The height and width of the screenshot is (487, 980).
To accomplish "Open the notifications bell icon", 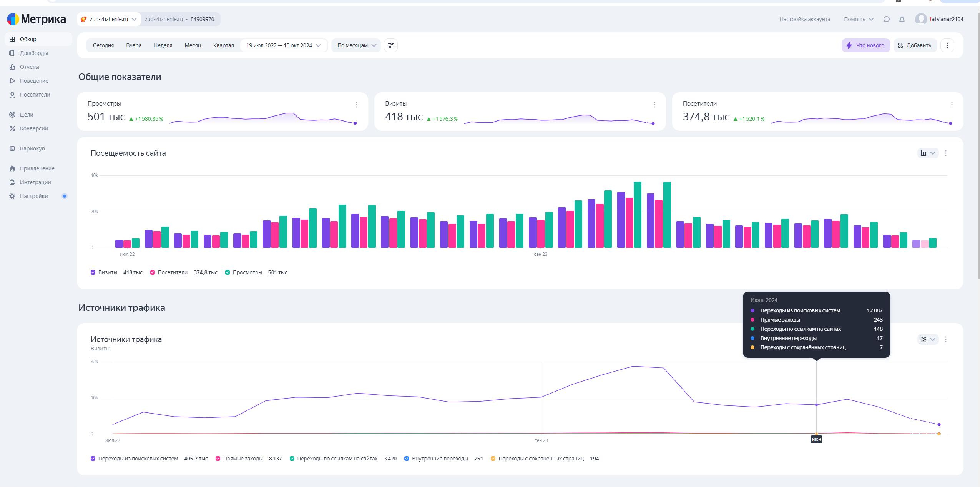I will [902, 19].
